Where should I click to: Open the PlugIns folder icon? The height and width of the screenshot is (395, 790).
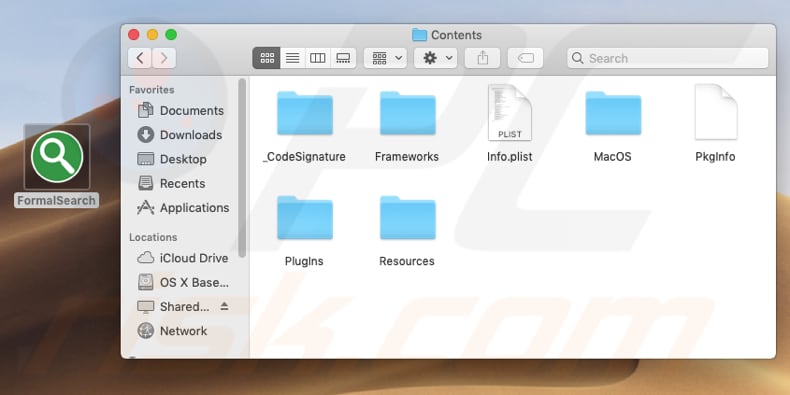pyautogui.click(x=305, y=218)
